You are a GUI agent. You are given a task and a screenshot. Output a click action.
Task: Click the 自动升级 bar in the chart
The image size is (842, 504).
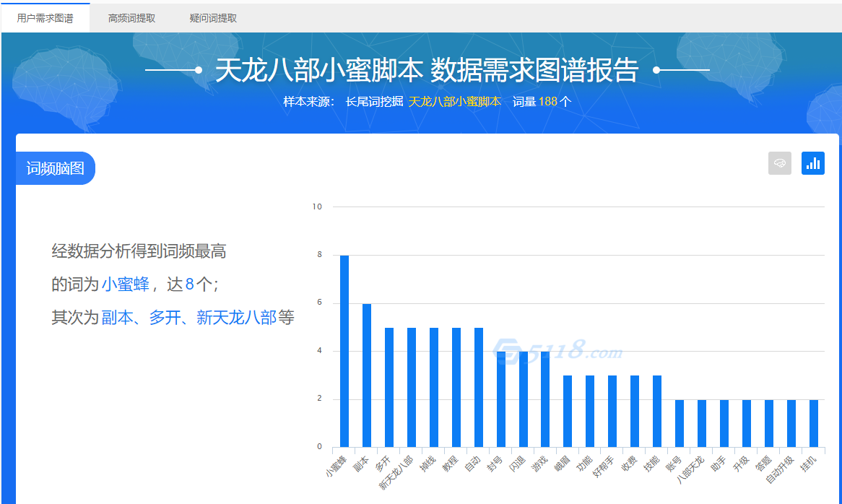pos(791,423)
